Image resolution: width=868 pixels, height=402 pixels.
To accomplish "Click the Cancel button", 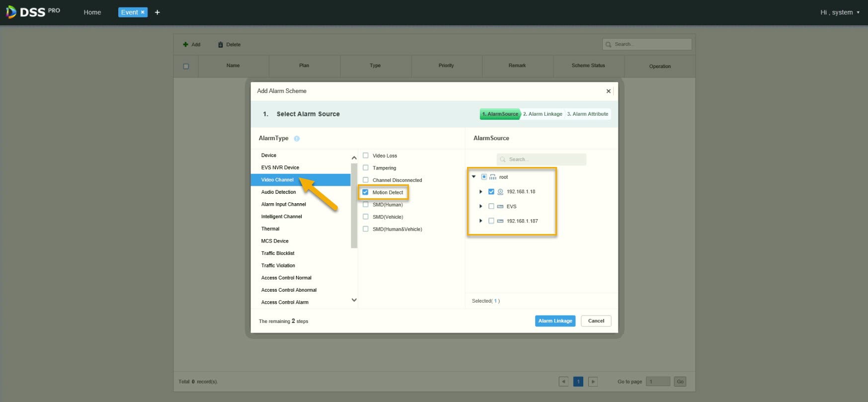I will coord(596,321).
